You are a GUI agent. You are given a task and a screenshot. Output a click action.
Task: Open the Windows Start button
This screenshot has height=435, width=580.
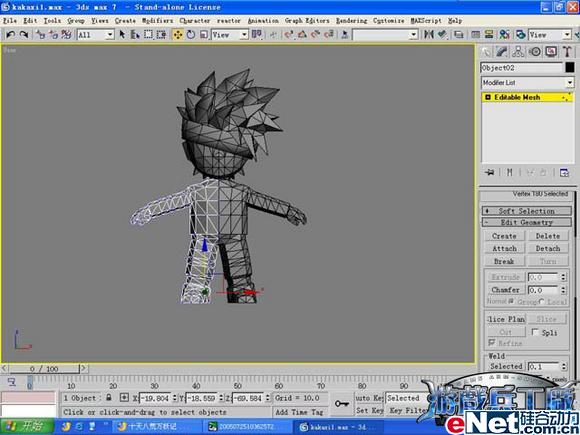tap(27, 427)
